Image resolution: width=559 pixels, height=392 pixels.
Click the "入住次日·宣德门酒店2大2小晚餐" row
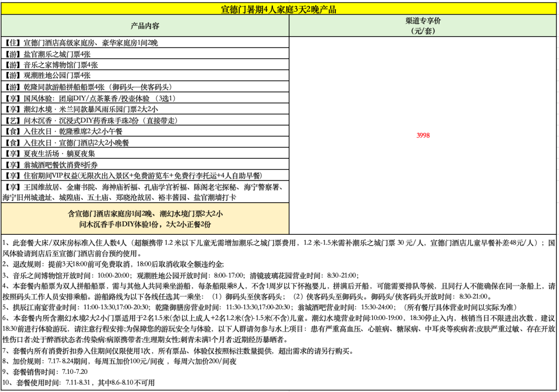pos(145,142)
